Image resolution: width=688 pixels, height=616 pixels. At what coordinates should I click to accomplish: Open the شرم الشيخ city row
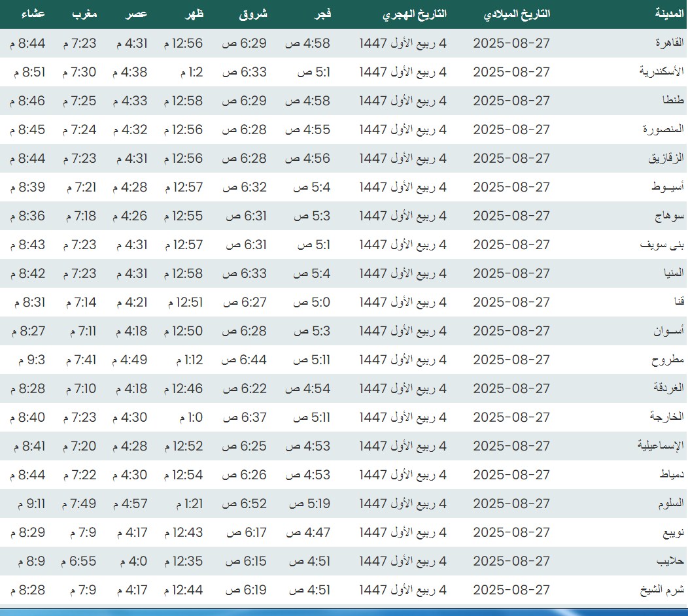pyautogui.click(x=661, y=590)
